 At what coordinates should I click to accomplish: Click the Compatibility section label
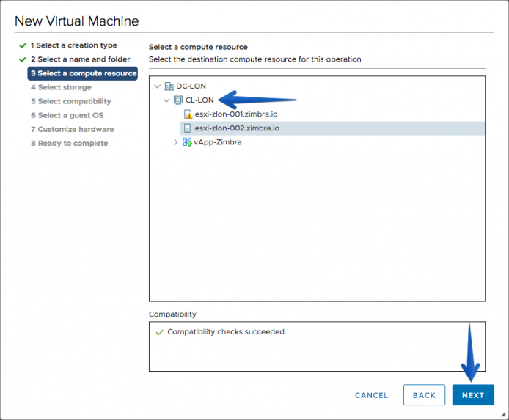tap(172, 314)
